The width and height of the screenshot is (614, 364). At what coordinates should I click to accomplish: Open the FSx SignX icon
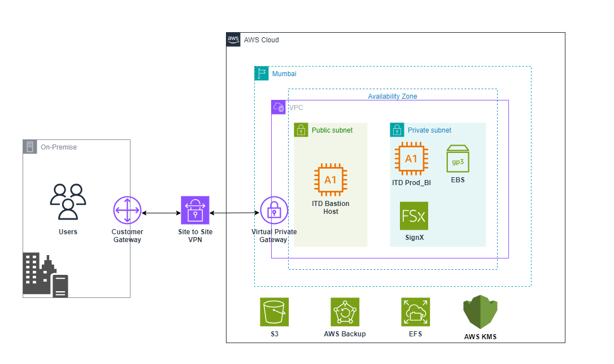click(x=414, y=216)
